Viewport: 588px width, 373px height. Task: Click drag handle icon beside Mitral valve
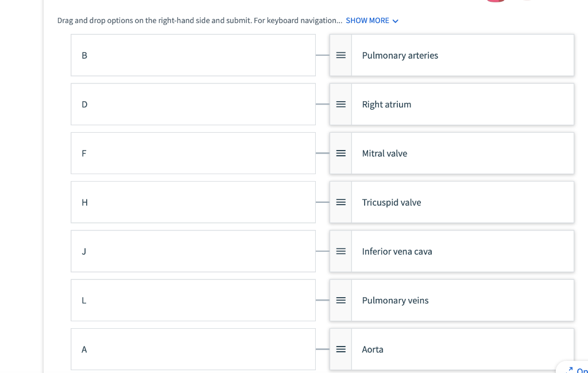(341, 153)
